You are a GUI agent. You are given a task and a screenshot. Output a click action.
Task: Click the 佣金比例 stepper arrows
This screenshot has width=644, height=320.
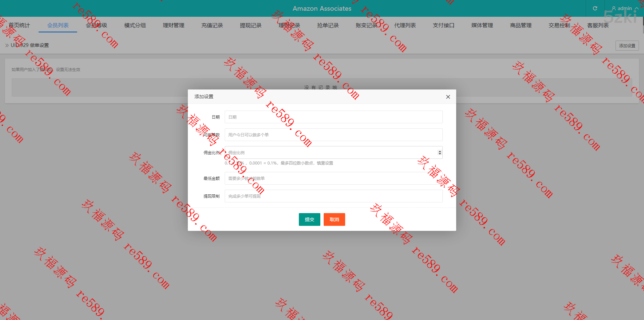440,152
